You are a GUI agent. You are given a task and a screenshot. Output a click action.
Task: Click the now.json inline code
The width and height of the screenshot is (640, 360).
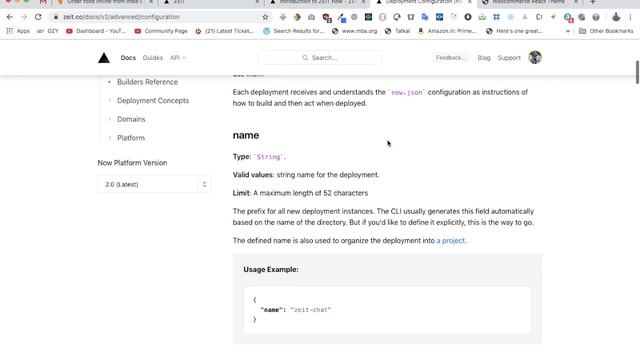[407, 93]
